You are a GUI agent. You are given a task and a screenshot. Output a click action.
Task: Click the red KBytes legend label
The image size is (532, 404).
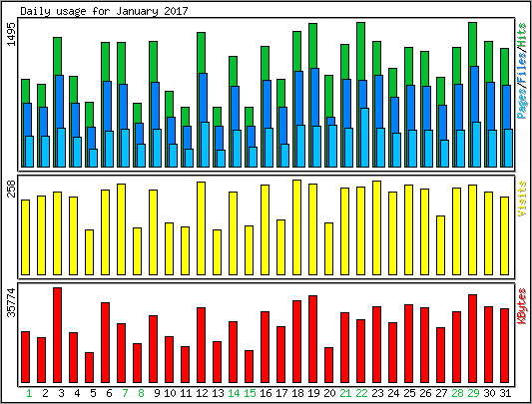pos(522,306)
